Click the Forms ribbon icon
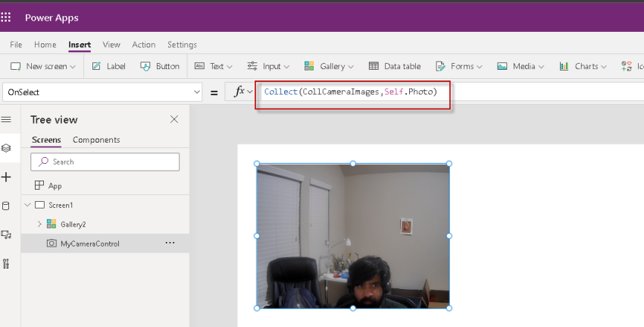644x327 pixels. (440, 66)
